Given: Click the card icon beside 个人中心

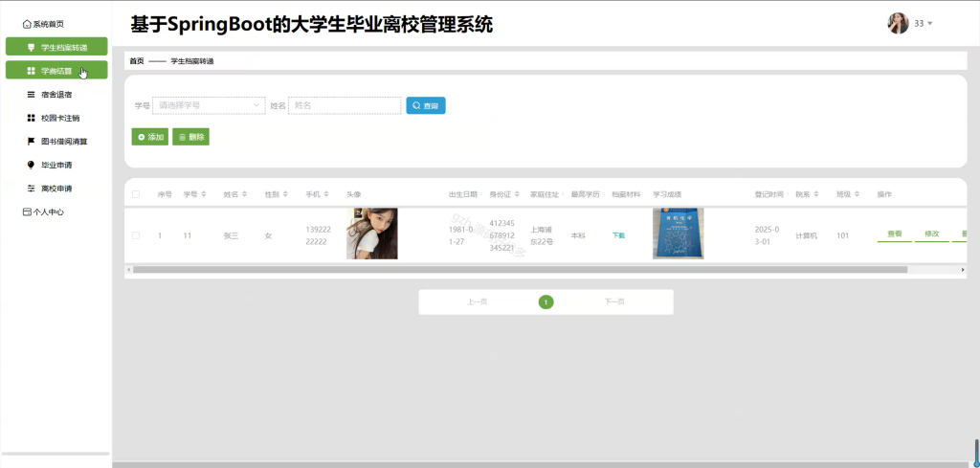Looking at the screenshot, I should (x=26, y=212).
